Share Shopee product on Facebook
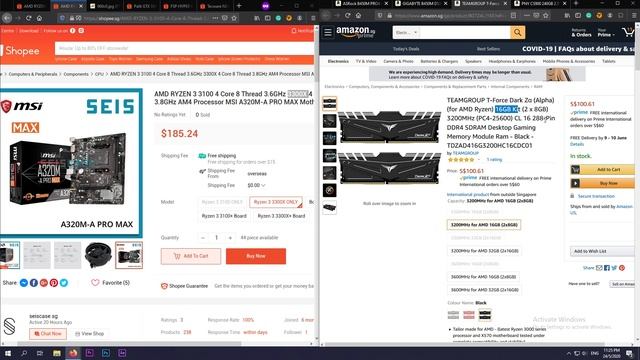 click(34, 283)
